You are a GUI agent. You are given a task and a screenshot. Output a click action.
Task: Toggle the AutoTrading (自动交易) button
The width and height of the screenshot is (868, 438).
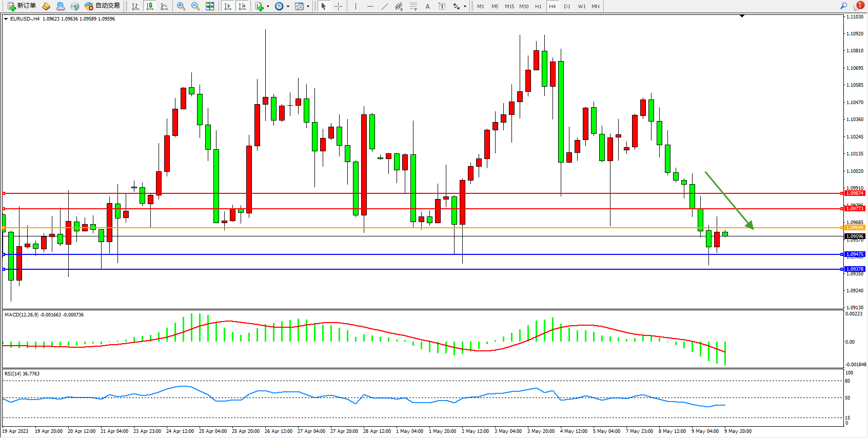pos(103,6)
